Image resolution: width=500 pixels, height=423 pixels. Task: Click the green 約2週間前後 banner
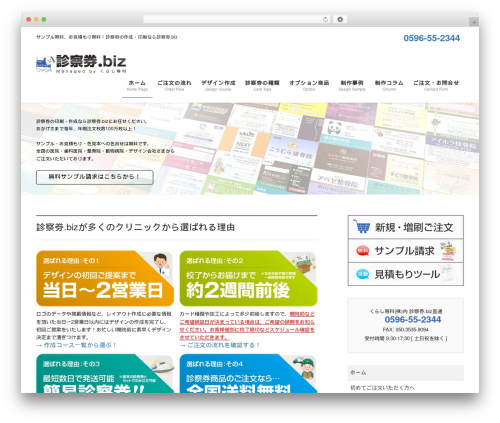point(248,279)
